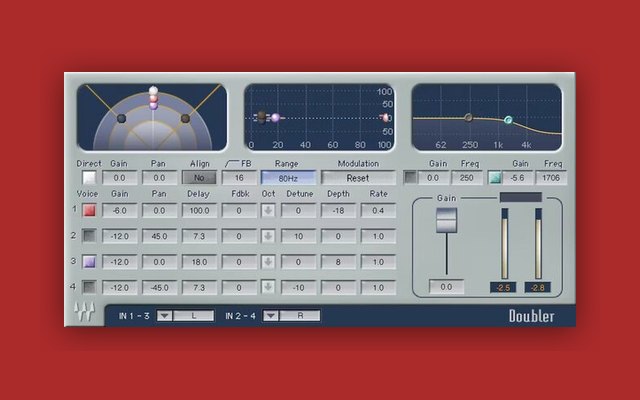Click the output Gain fader handle

[447, 220]
